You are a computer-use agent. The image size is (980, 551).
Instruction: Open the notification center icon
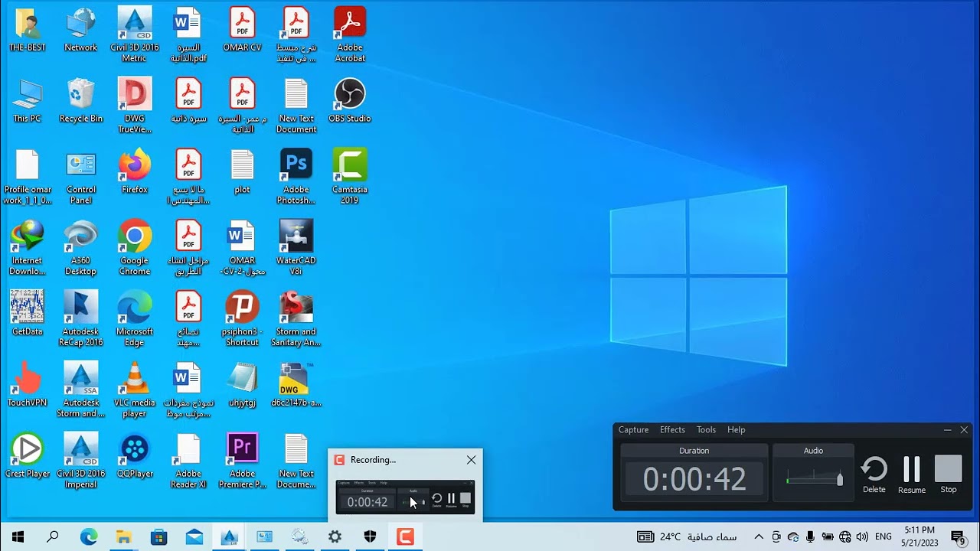point(958,537)
